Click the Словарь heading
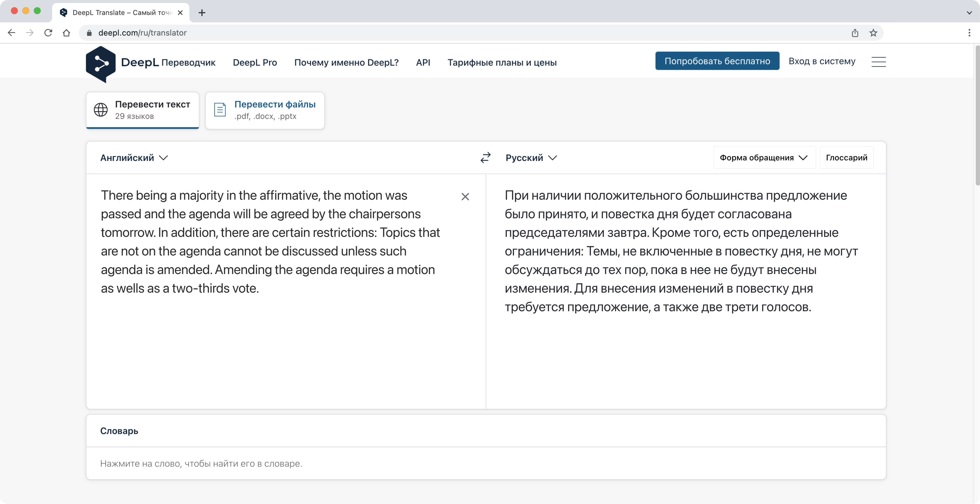Viewport: 980px width, 504px height. coord(119,431)
